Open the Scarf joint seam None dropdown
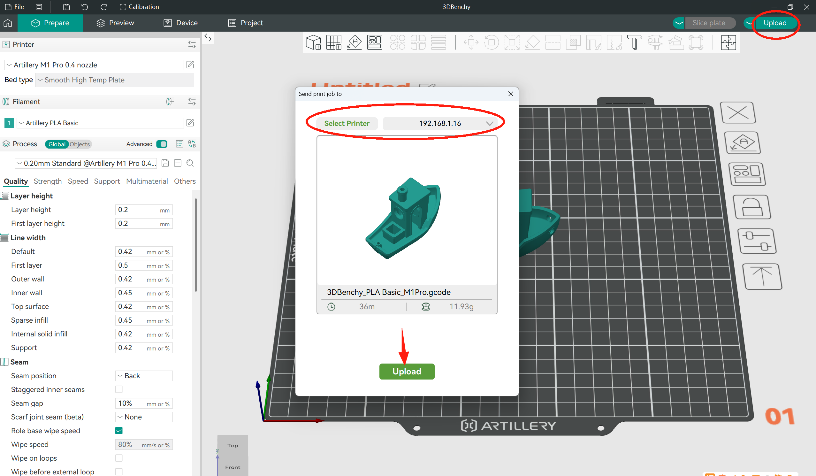816x476 pixels. click(x=144, y=417)
